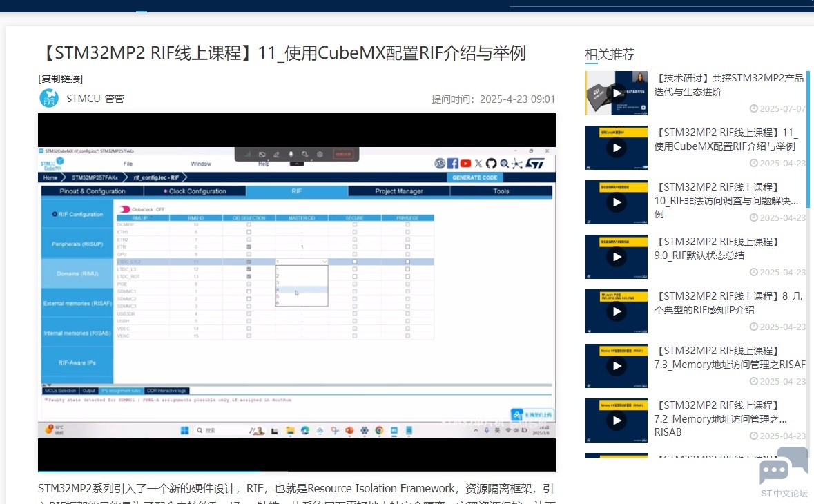Click the Baidu cloud upload overlay button
The height and width of the screenshot is (504, 814).
pyautogui.click(x=532, y=415)
